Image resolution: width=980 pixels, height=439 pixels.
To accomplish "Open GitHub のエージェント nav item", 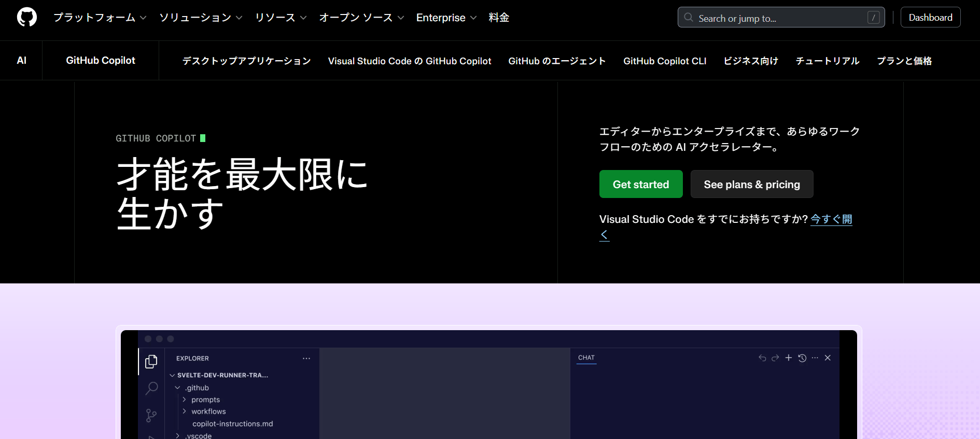I will click(557, 61).
